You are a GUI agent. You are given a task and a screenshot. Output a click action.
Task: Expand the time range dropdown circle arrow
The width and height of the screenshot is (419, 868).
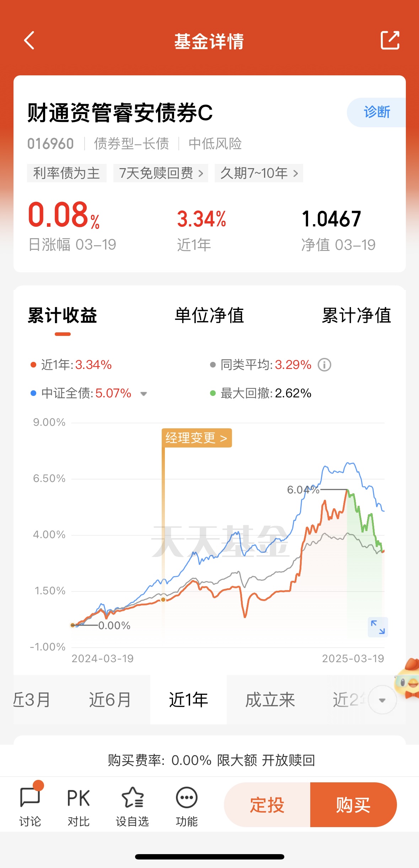point(382,700)
